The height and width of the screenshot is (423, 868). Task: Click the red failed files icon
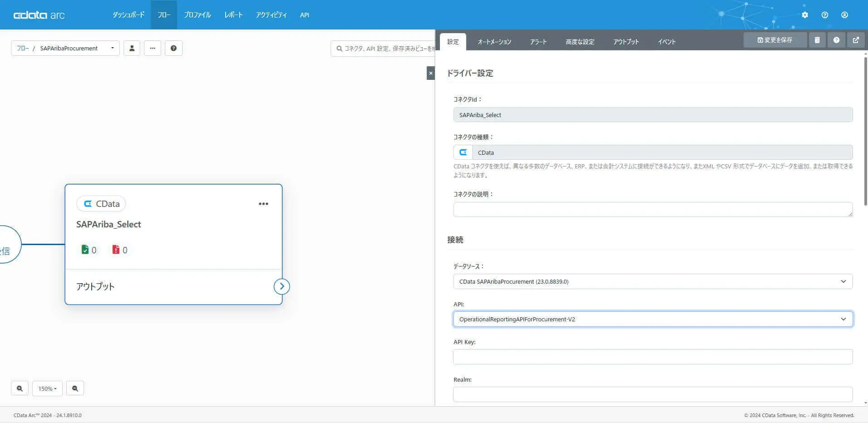116,250
